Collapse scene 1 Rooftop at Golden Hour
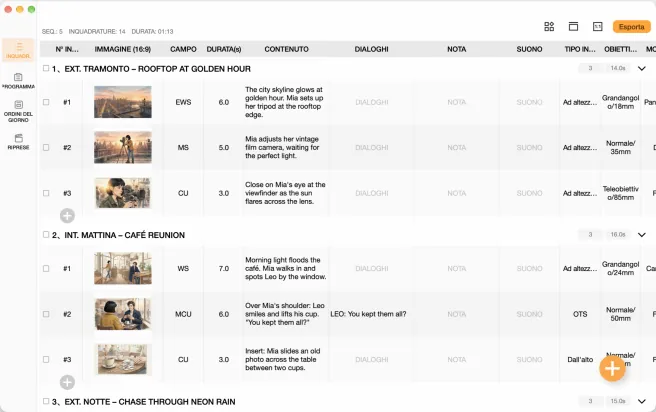 click(641, 68)
